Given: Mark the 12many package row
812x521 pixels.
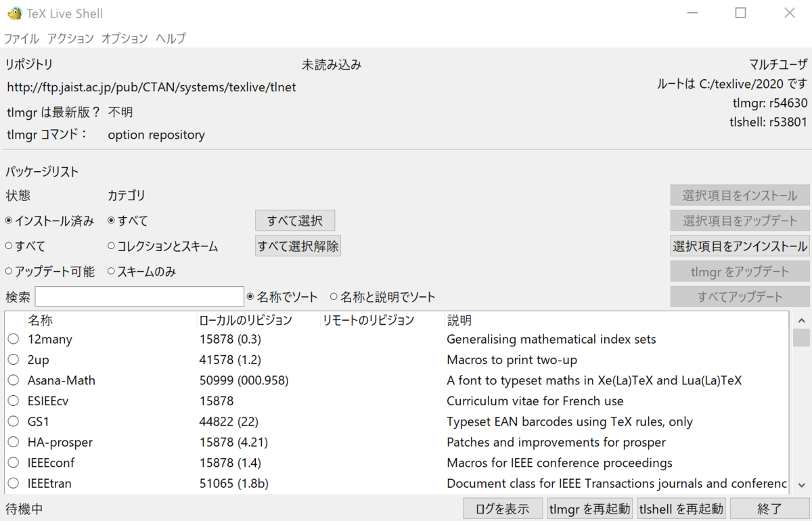Looking at the screenshot, I should pos(14,339).
